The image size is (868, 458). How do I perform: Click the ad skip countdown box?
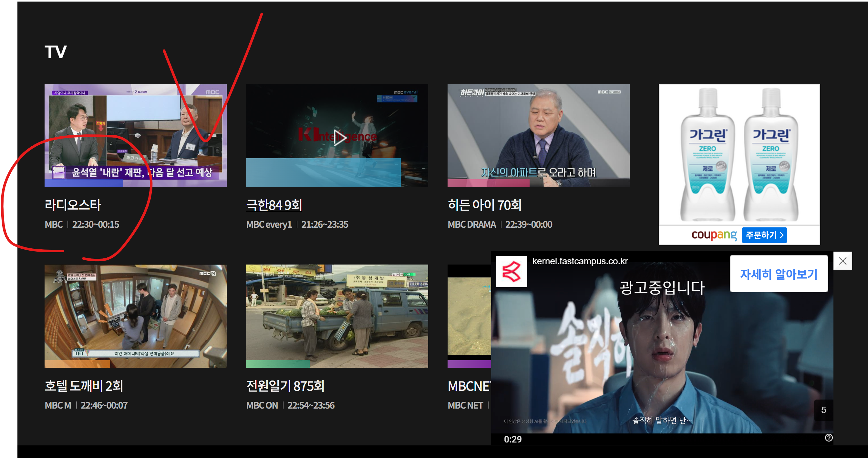pos(823,410)
